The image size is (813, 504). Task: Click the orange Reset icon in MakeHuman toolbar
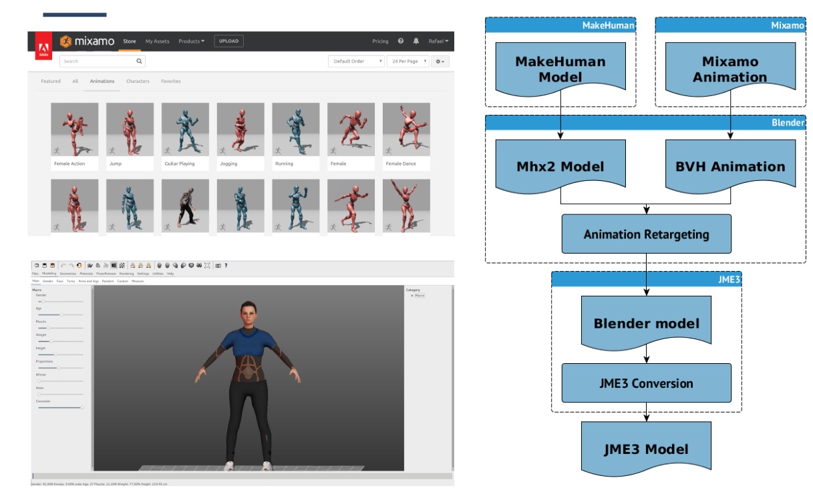tap(79, 266)
